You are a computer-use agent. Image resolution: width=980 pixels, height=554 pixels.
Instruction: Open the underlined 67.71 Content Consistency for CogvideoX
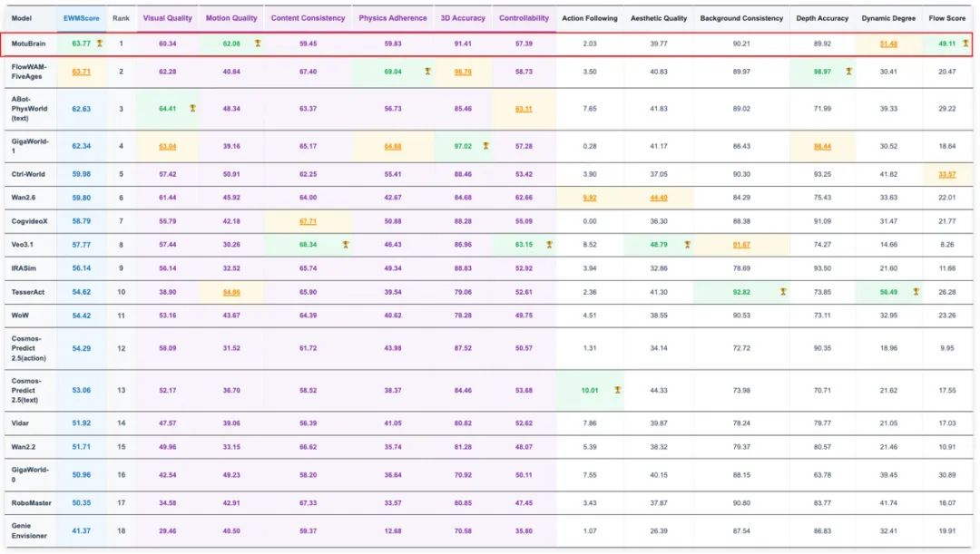pyautogui.click(x=309, y=221)
